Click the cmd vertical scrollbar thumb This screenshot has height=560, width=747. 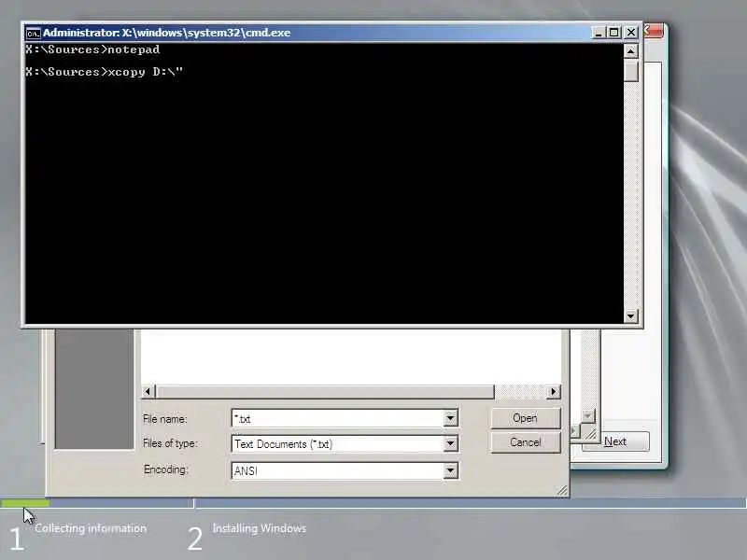631,71
